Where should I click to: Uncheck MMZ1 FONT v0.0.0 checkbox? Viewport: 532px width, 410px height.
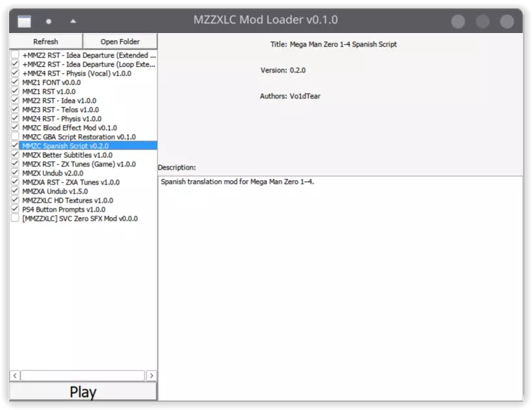coord(15,82)
